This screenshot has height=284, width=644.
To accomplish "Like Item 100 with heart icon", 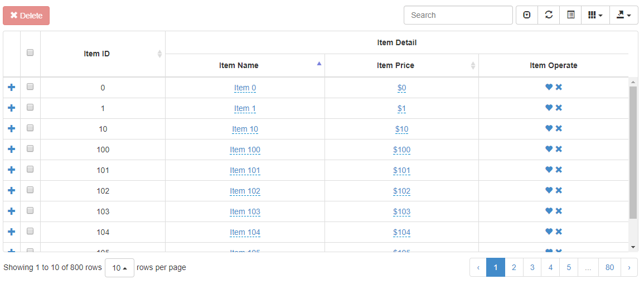I will click(x=549, y=149).
